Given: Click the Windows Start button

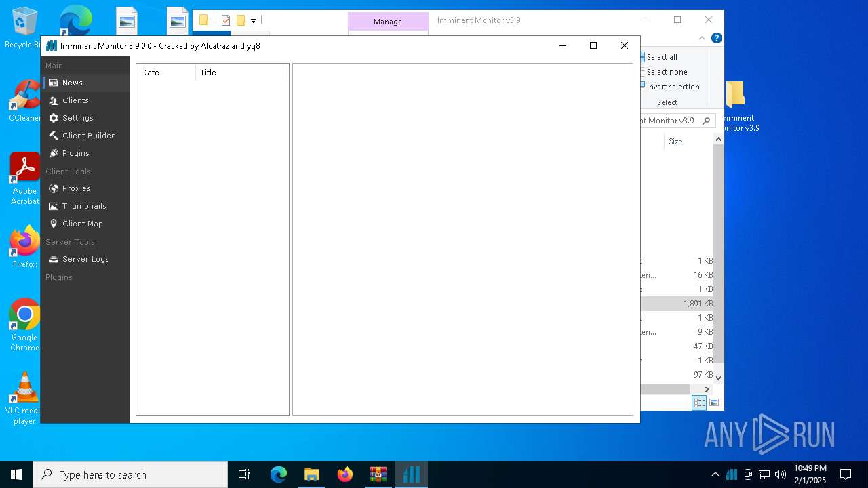Looking at the screenshot, I should 16,474.
